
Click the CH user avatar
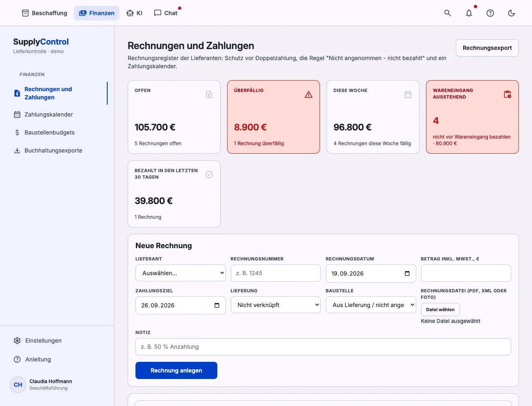(x=18, y=385)
